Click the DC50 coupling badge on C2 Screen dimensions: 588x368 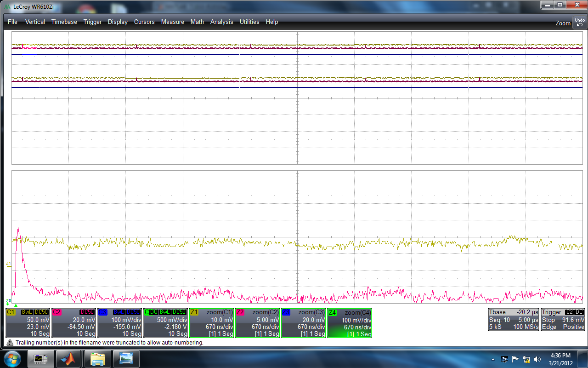(x=87, y=312)
